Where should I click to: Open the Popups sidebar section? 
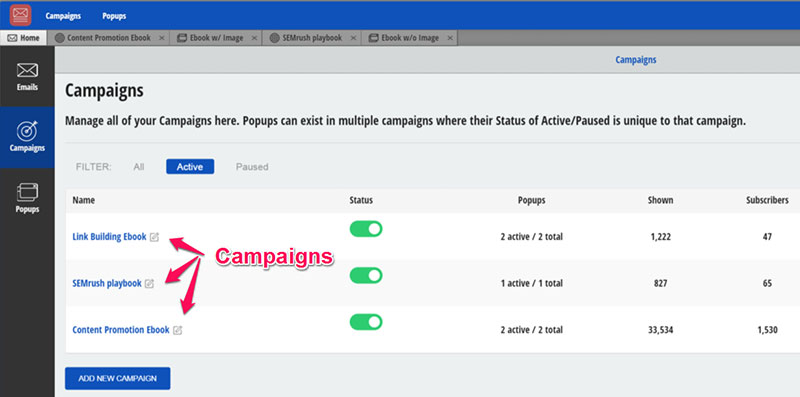click(x=27, y=199)
